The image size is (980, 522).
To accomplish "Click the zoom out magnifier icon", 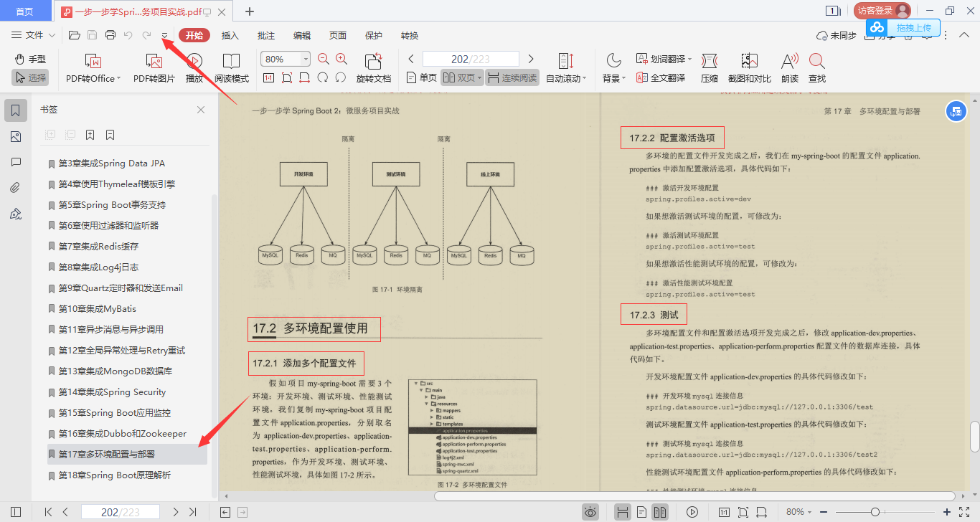I will click(x=324, y=60).
